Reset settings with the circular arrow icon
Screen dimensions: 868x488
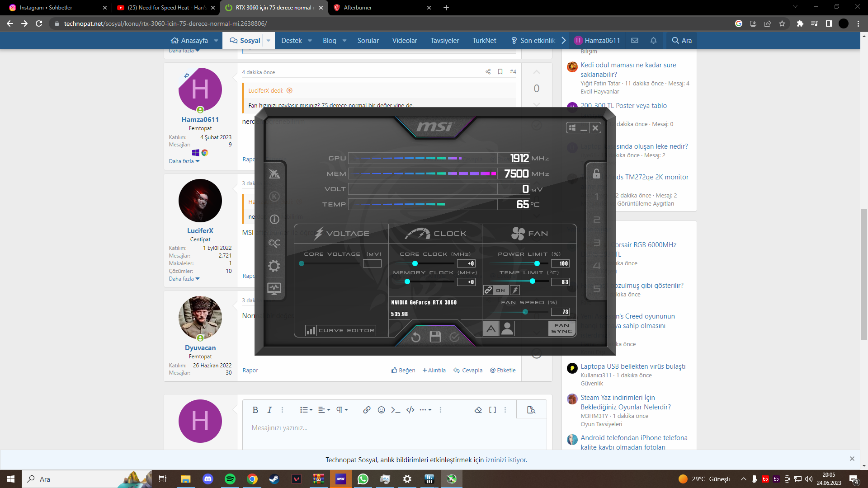pos(415,337)
